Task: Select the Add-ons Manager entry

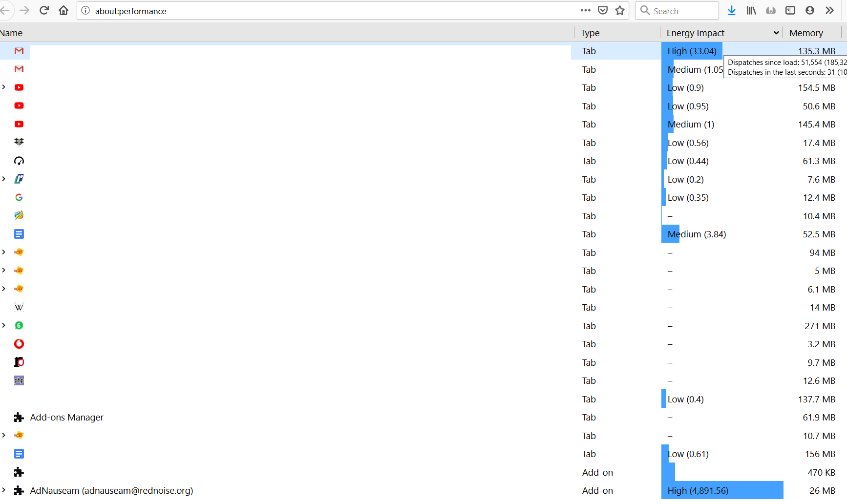Action: tap(66, 417)
